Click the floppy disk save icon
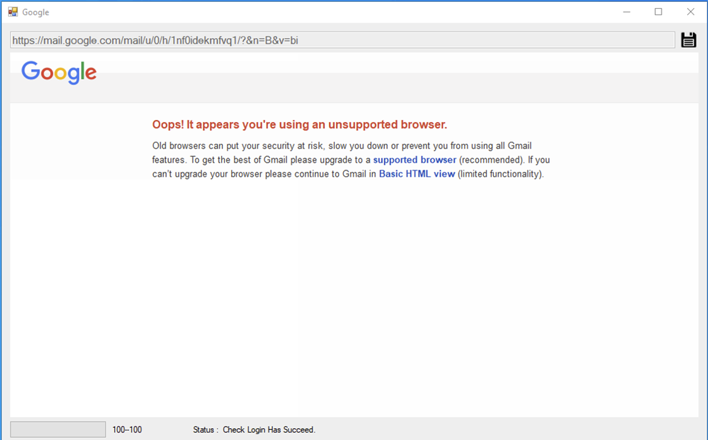Screen dimensions: 708x440 pos(689,40)
